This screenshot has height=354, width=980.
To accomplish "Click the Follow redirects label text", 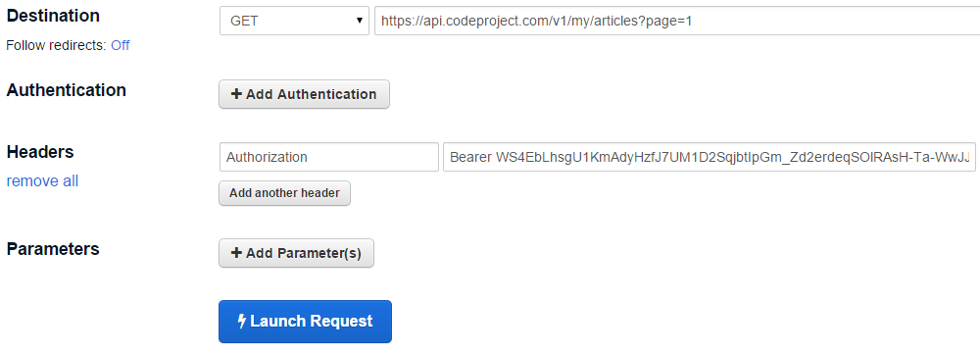I will point(56,46).
